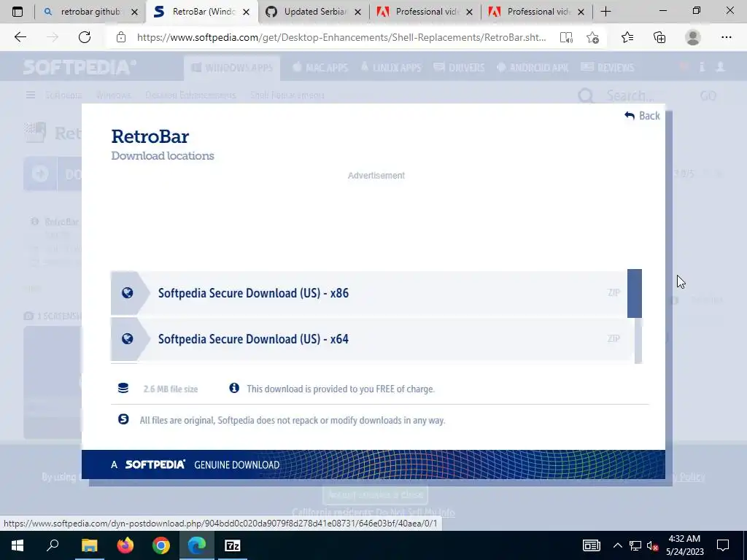Click the info icon beside free download notice
Viewport: 747px width, 560px height.
(234, 388)
